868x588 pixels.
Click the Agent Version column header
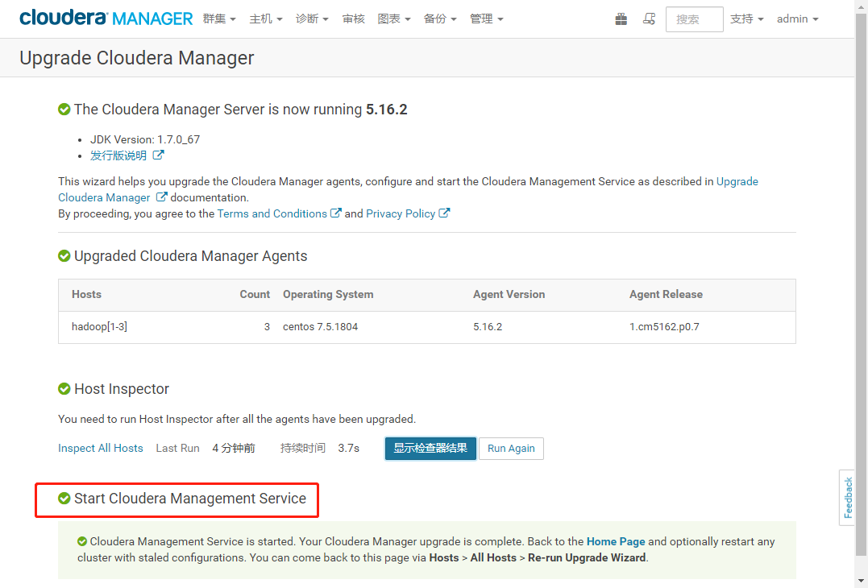(x=509, y=294)
